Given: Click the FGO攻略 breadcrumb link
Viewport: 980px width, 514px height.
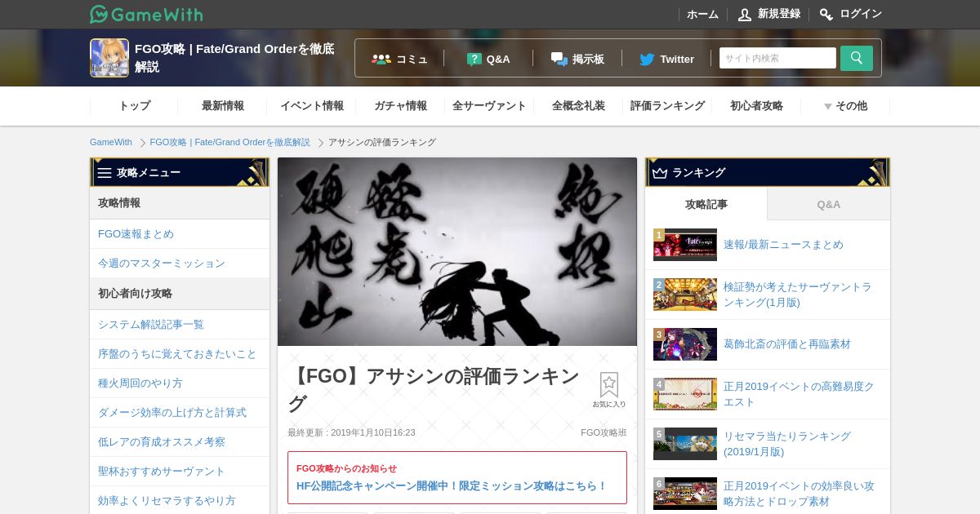Looking at the screenshot, I should (230, 142).
